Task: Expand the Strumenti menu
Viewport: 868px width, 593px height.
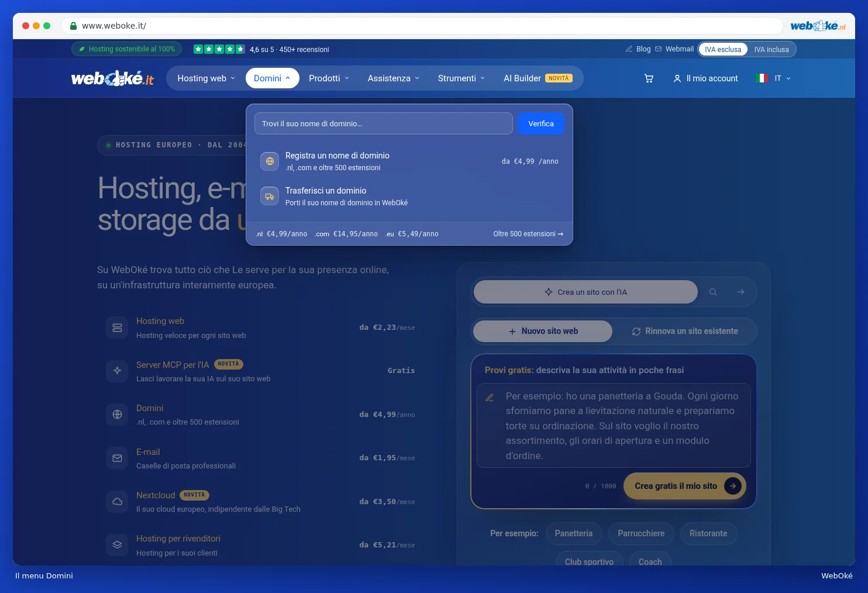Action: click(461, 78)
